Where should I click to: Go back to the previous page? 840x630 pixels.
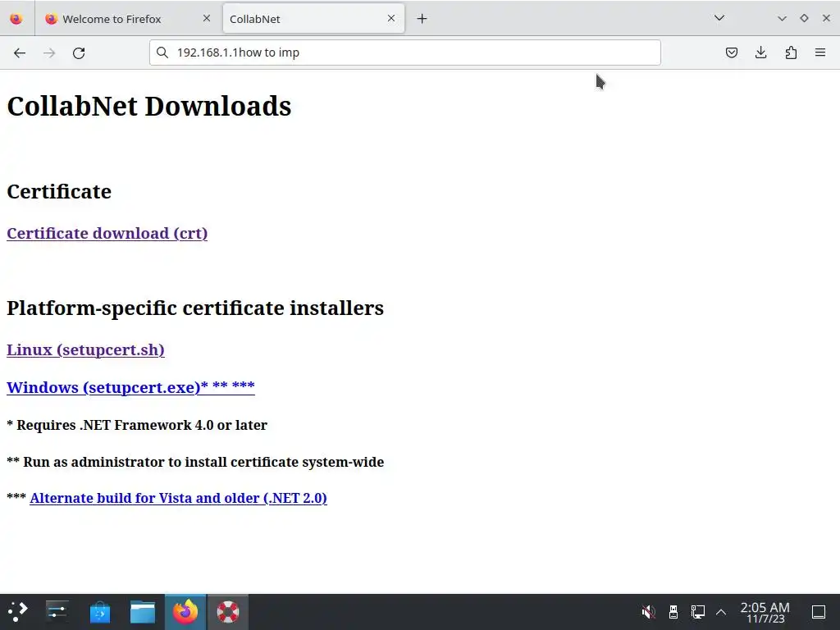(20, 52)
